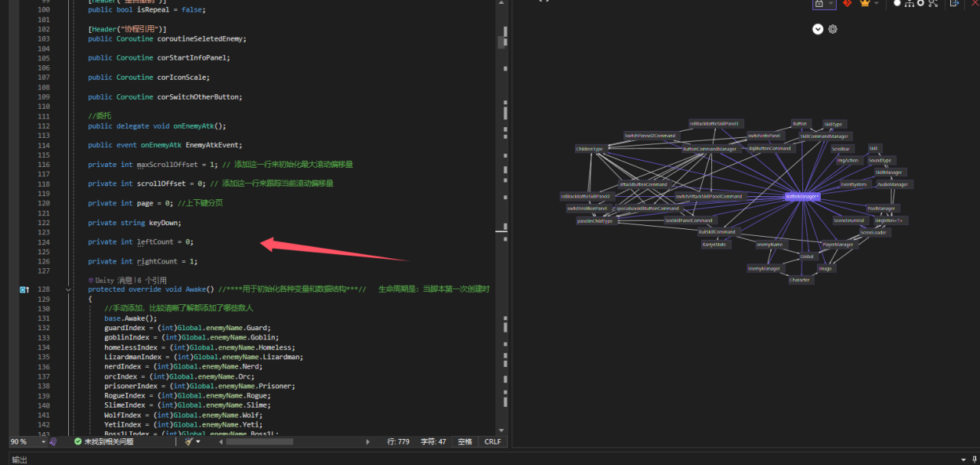Click horizontal scrollbar right arrow in editor
The width and height of the screenshot is (980, 465).
pyautogui.click(x=369, y=441)
